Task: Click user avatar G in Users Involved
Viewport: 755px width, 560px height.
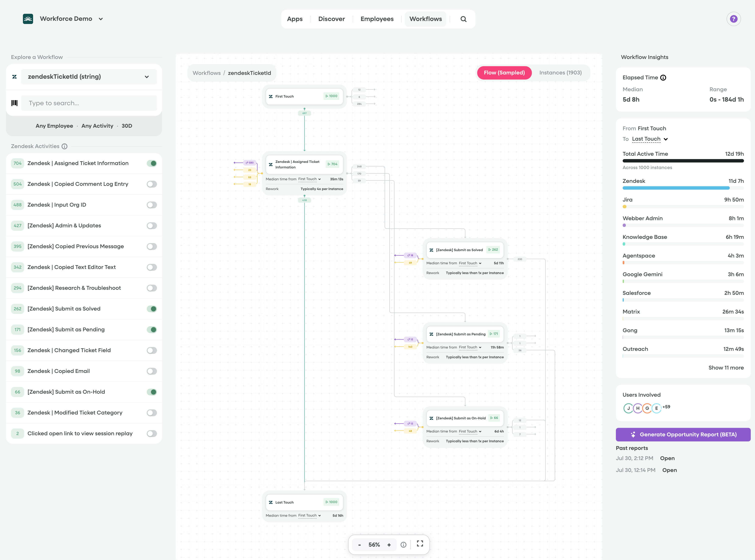Action: [647, 408]
